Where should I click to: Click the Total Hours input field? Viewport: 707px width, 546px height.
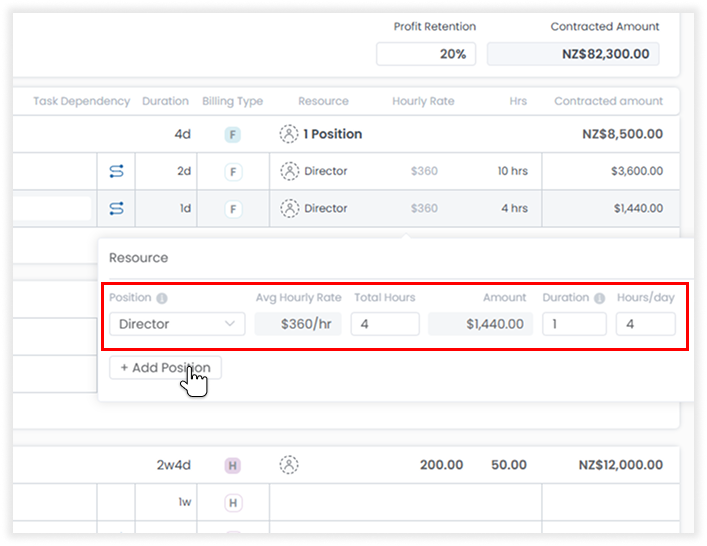click(x=385, y=324)
